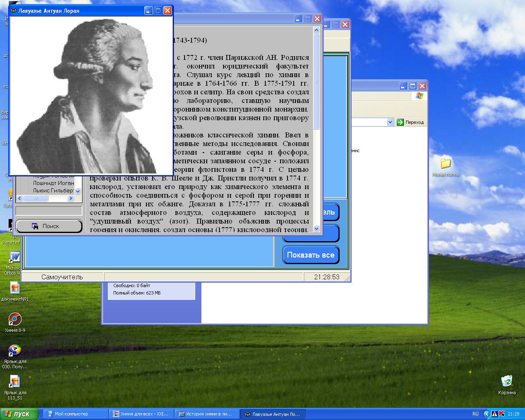Close the Лавуазье Антуан Лоран portrait window
The image size is (525, 420).
(167, 11)
